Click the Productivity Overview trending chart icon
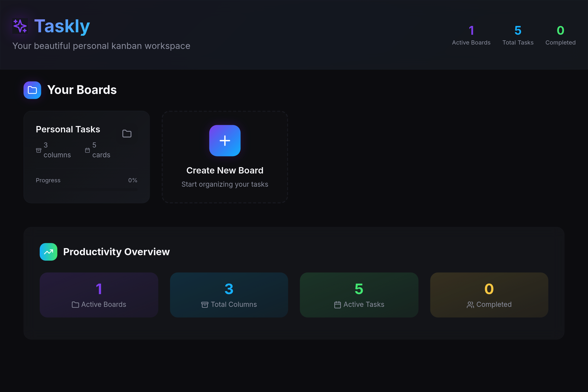This screenshot has height=392, width=588. pos(48,252)
